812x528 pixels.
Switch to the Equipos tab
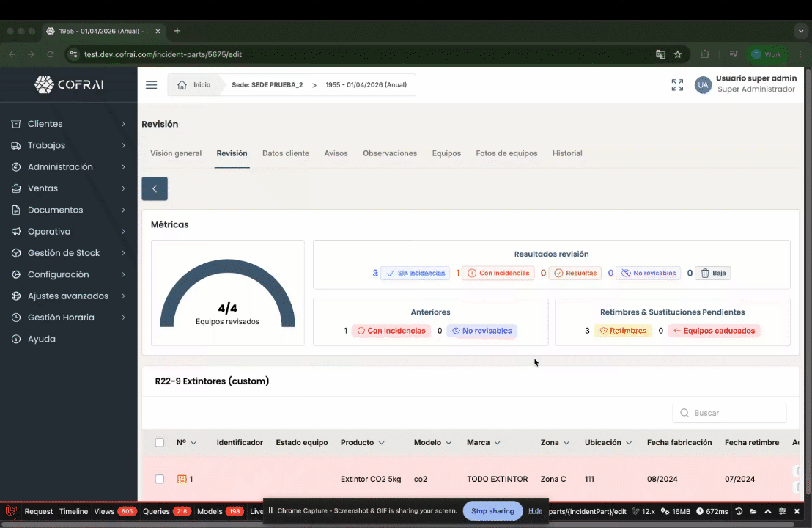[446, 153]
